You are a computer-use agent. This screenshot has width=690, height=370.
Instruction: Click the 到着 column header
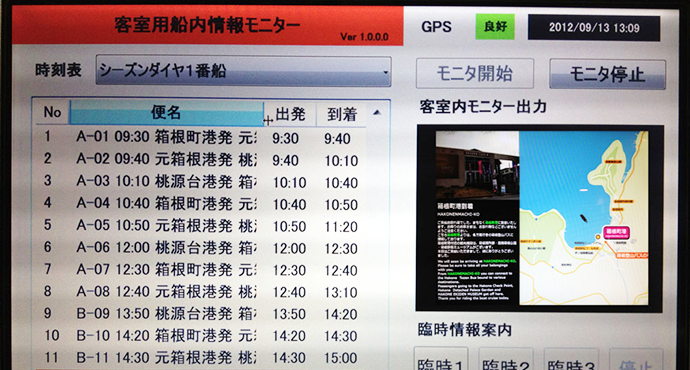tap(341, 115)
